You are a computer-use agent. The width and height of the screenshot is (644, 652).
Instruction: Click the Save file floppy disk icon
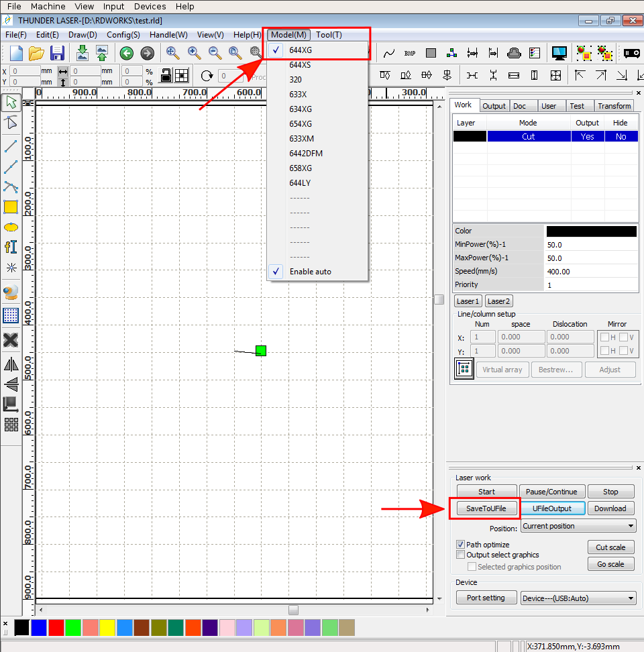click(58, 53)
